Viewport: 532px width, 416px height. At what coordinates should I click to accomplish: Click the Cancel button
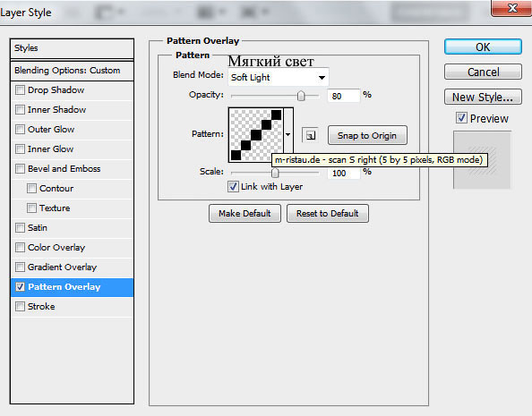click(483, 72)
